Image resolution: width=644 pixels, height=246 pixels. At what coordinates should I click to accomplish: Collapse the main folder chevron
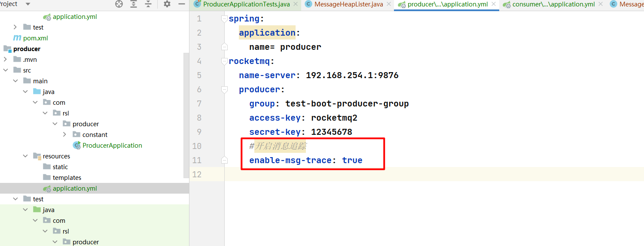point(15,81)
